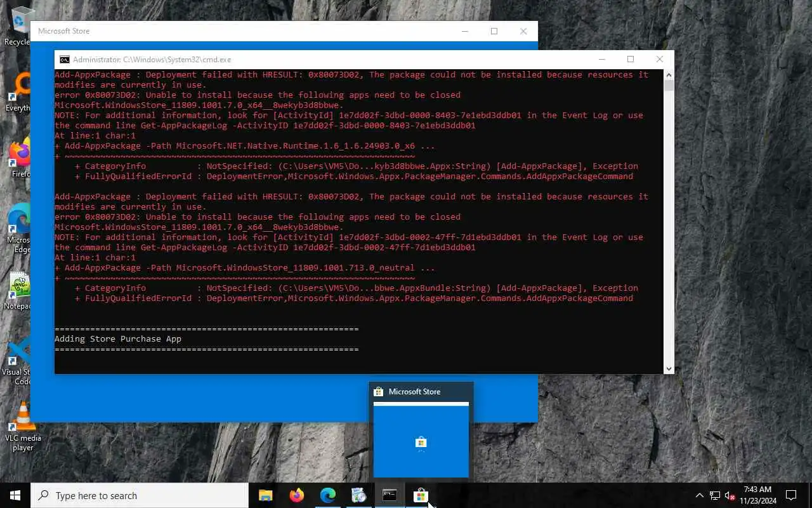
Task: Show hidden system tray icons
Action: [699, 495]
